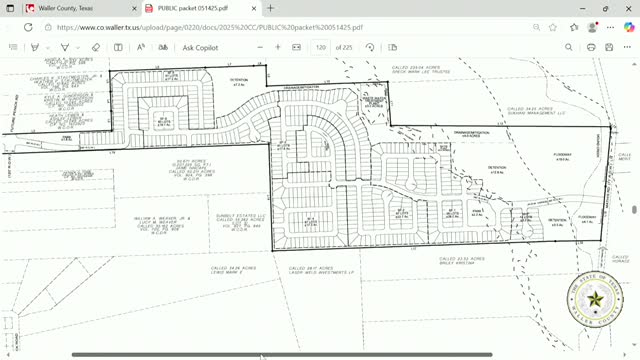Click the Translate icon

point(163,47)
